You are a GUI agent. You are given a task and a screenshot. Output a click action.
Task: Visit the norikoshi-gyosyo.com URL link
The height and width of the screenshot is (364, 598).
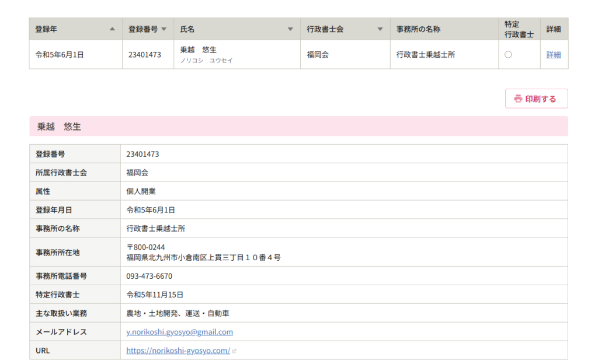click(x=178, y=351)
